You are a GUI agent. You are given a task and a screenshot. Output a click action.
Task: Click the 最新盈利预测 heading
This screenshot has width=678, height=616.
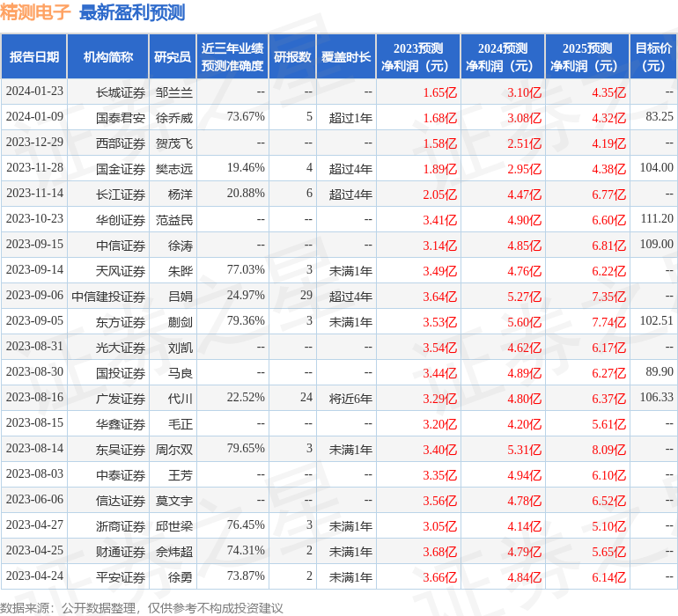point(132,12)
